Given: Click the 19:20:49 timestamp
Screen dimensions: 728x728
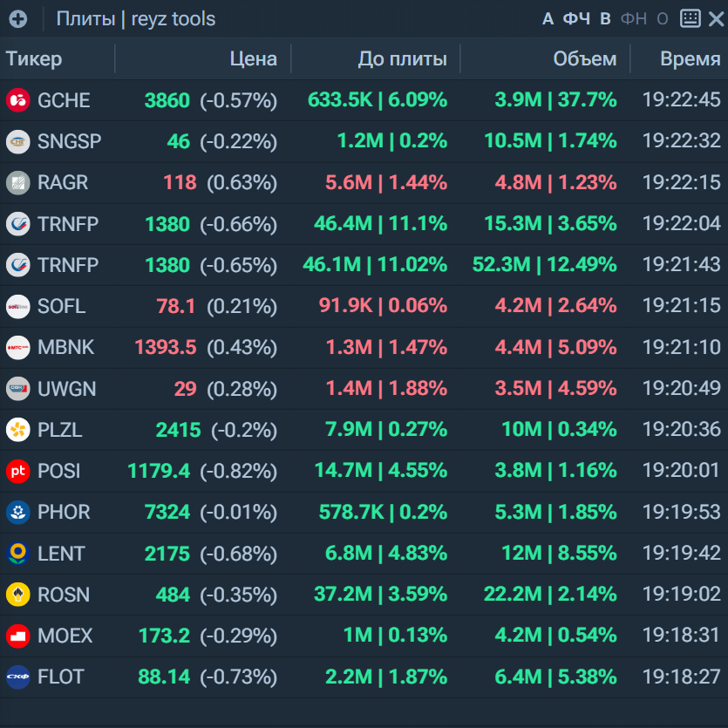Looking at the screenshot, I should 682,388.
